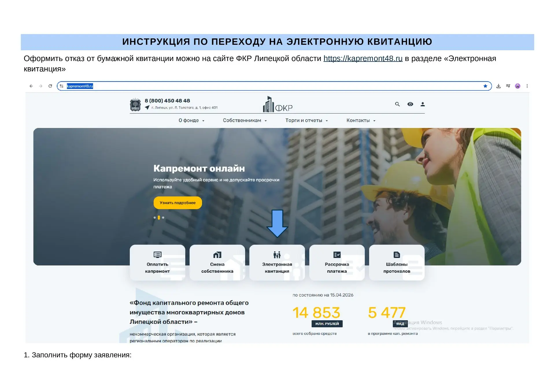Open site info icon in address bar
555x392 pixels.
[x=62, y=86]
